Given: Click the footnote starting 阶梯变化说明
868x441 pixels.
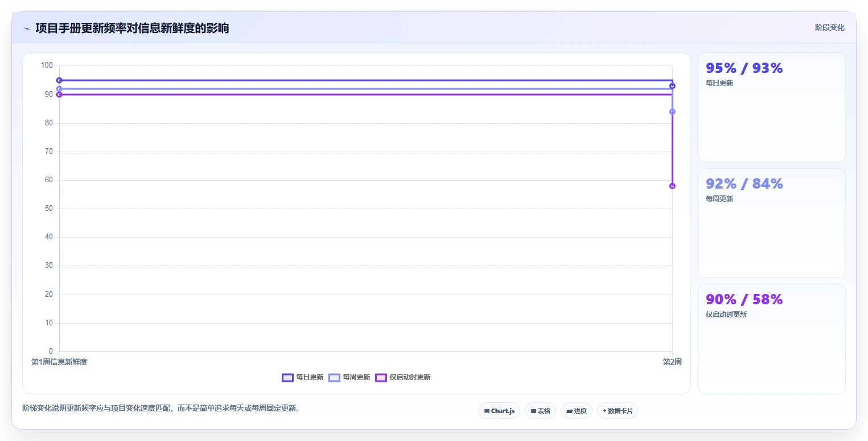Looking at the screenshot, I should click(161, 409).
